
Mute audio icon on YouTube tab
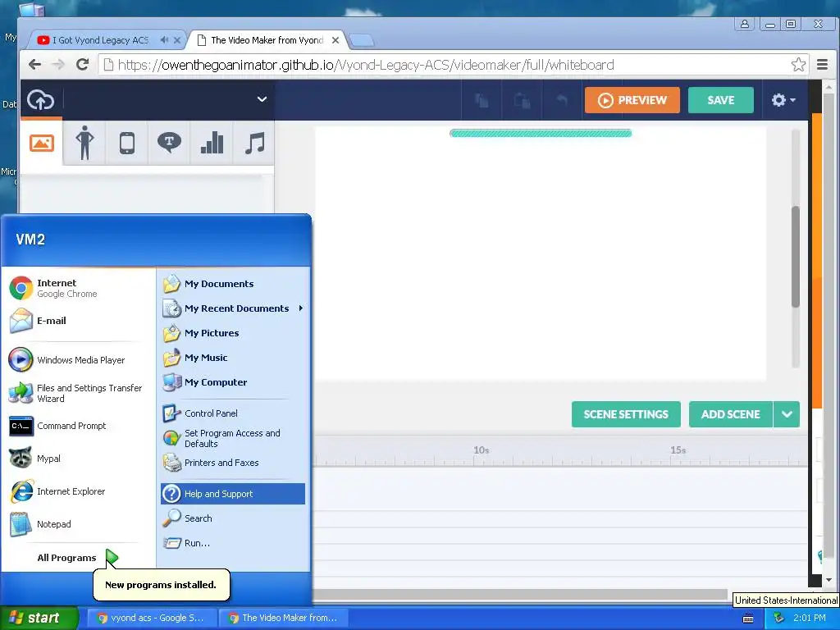point(164,39)
